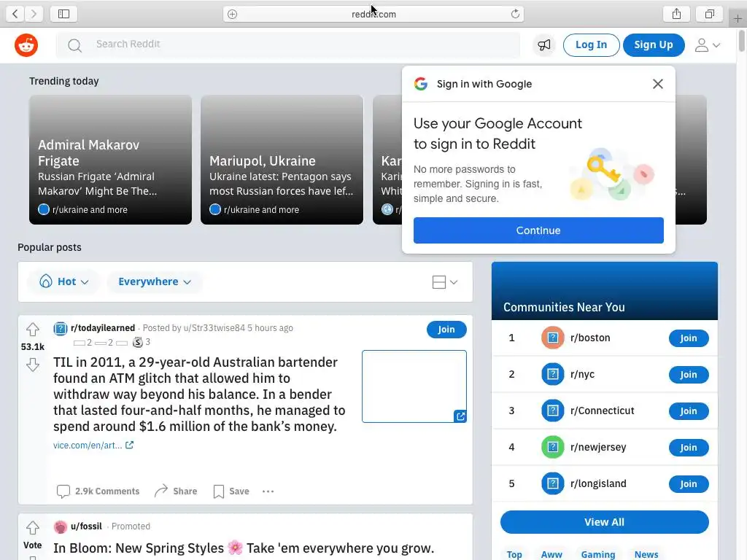Open the card layout view dropdown
This screenshot has height=560, width=747.
coord(445,282)
